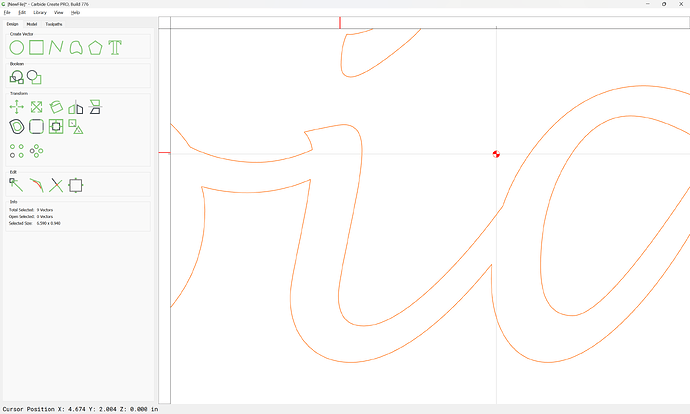Use the Offset vector tool

17,127
